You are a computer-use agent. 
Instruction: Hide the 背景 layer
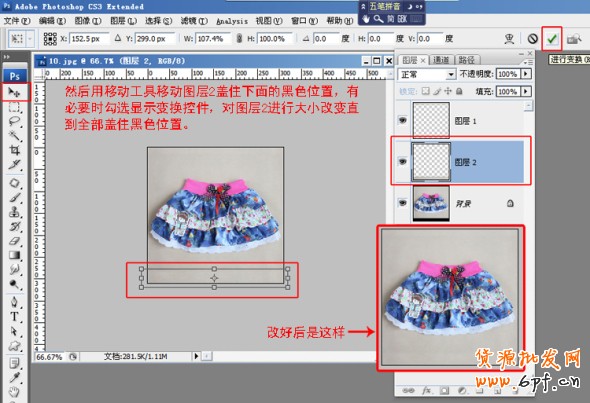(x=403, y=203)
